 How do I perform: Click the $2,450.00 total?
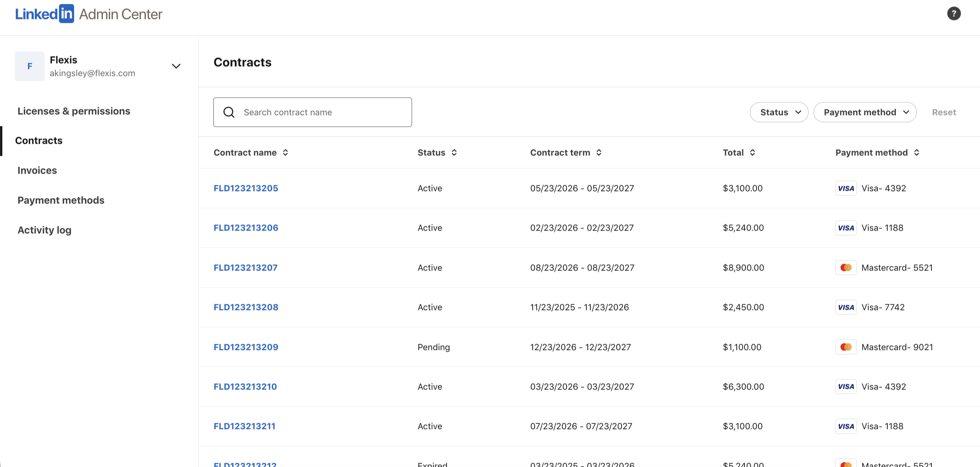743,307
